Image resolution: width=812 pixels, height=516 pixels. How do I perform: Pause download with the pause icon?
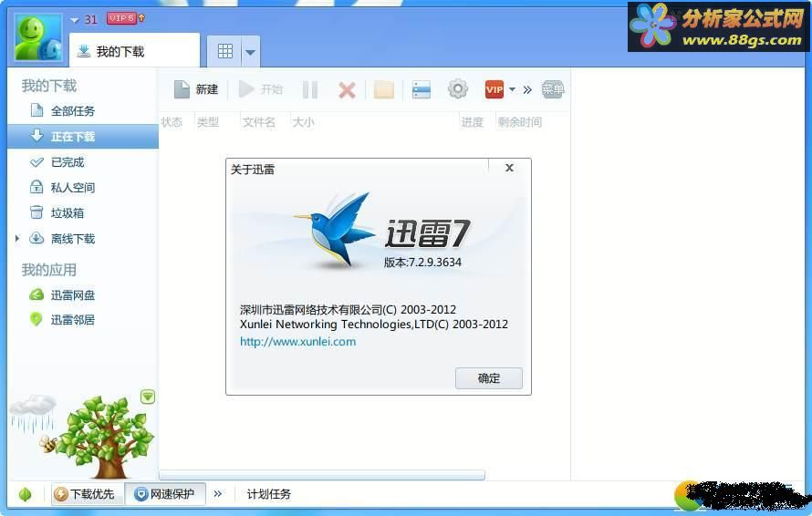[309, 89]
